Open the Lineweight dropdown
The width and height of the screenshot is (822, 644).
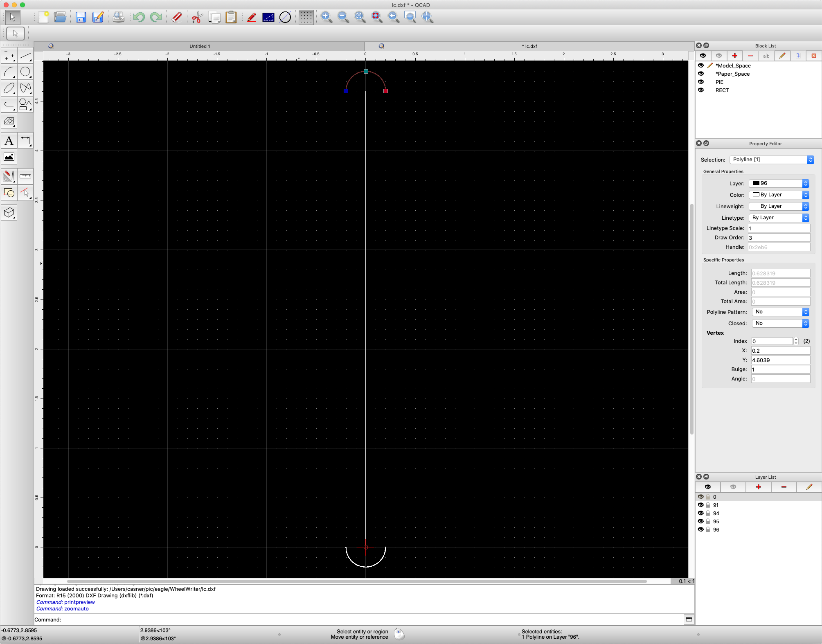[x=779, y=206]
